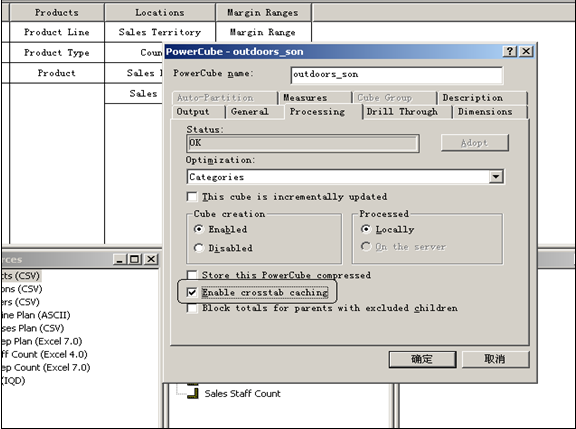This screenshot has width=576, height=429.
Task: Click the Status field showing OK
Action: (303, 143)
